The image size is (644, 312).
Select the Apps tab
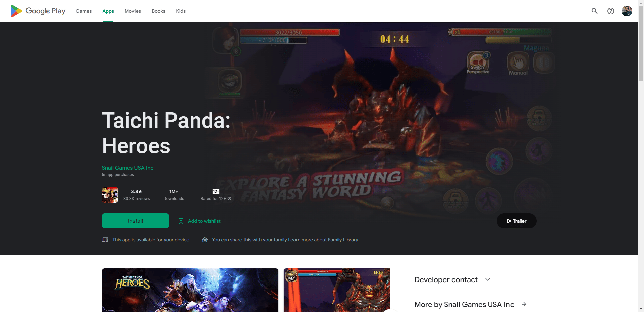pyautogui.click(x=108, y=11)
